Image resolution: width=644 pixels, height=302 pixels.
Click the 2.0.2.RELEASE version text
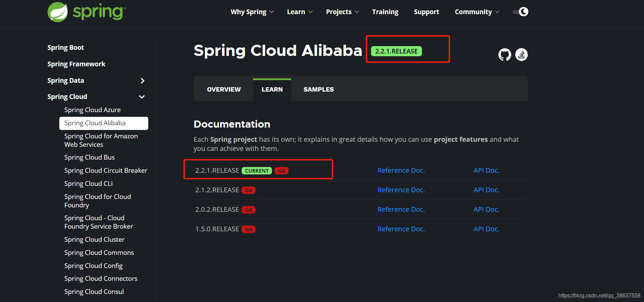pos(217,209)
